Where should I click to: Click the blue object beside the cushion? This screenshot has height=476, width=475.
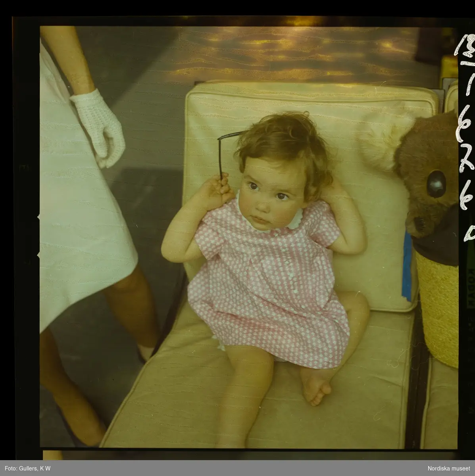point(407,266)
